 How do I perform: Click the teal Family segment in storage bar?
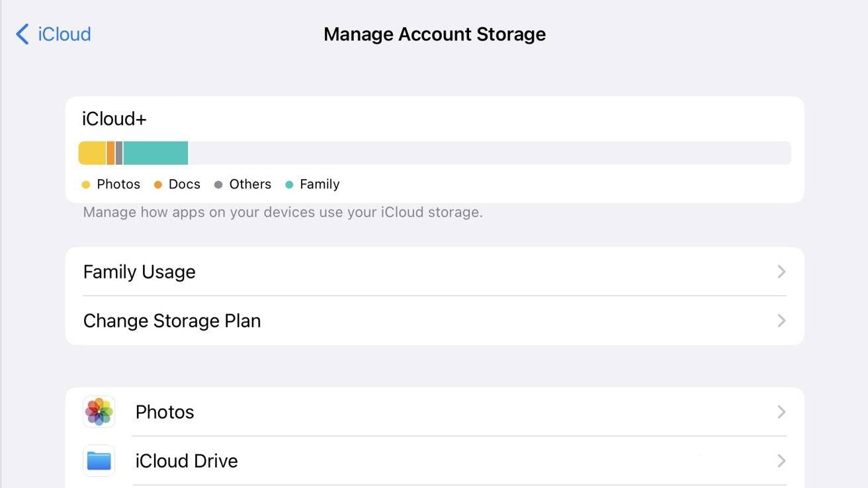(x=155, y=153)
